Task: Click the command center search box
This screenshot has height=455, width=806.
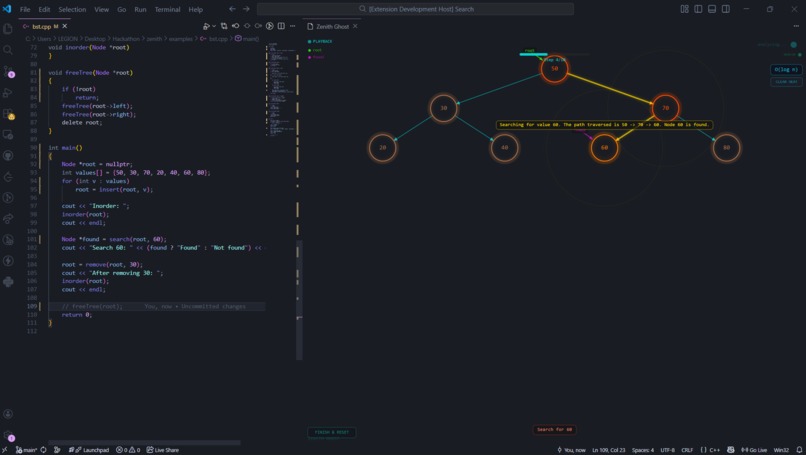Action: click(415, 9)
